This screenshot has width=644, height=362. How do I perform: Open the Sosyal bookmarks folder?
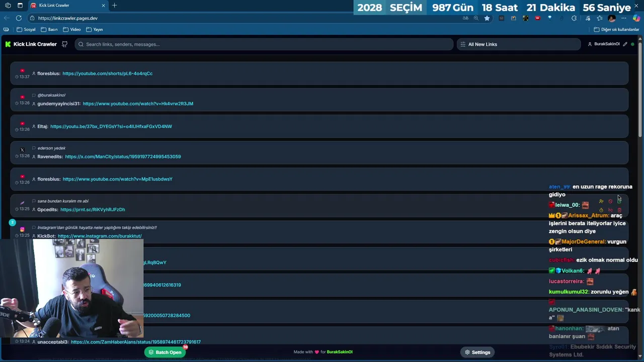tap(26, 30)
